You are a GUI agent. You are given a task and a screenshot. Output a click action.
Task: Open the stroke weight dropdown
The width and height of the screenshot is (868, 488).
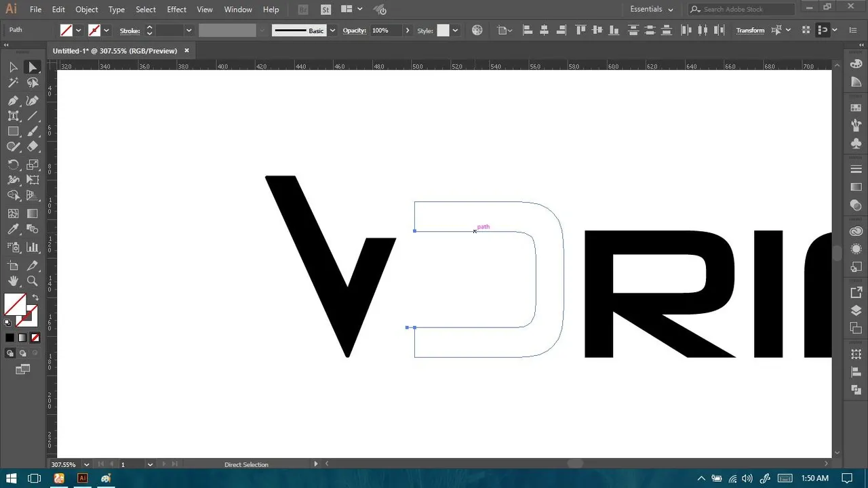(189, 30)
